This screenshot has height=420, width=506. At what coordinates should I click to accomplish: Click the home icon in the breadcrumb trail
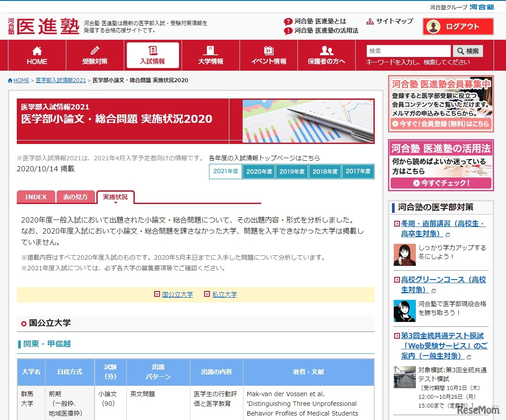(10, 80)
